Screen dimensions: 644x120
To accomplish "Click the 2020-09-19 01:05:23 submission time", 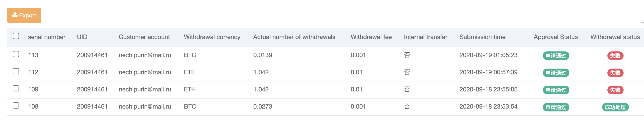I will pyautogui.click(x=488, y=55).
